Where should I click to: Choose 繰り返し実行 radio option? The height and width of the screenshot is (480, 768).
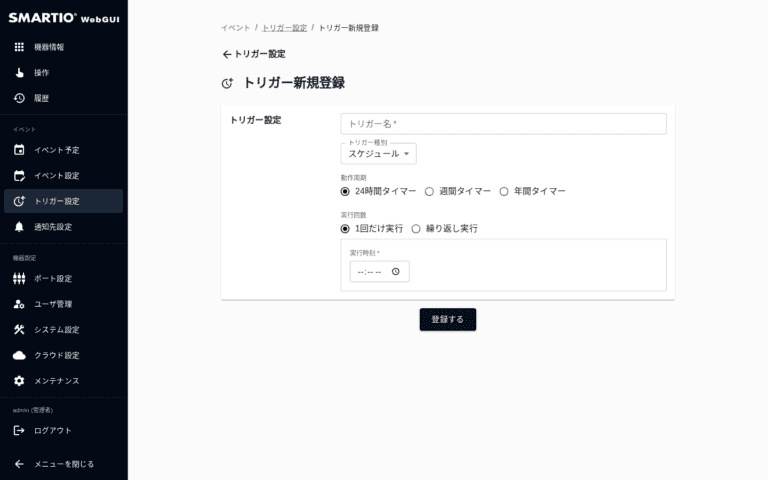(x=416, y=228)
